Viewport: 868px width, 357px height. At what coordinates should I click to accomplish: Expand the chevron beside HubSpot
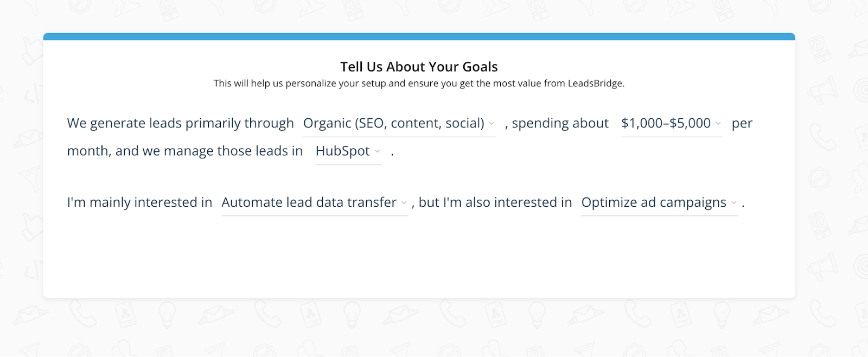378,152
